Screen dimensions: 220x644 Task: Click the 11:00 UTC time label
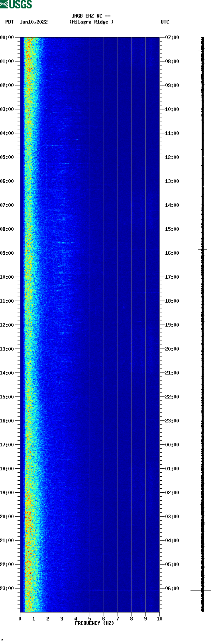172,133
